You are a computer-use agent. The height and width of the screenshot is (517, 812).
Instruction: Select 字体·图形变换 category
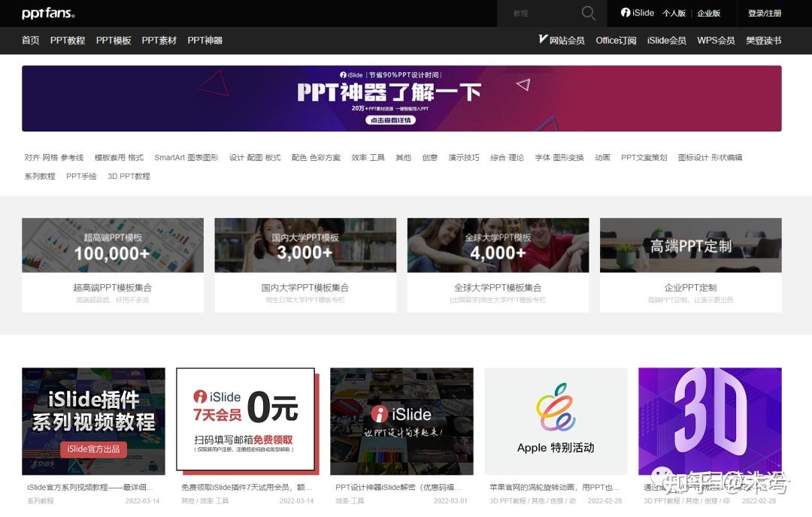click(x=559, y=157)
